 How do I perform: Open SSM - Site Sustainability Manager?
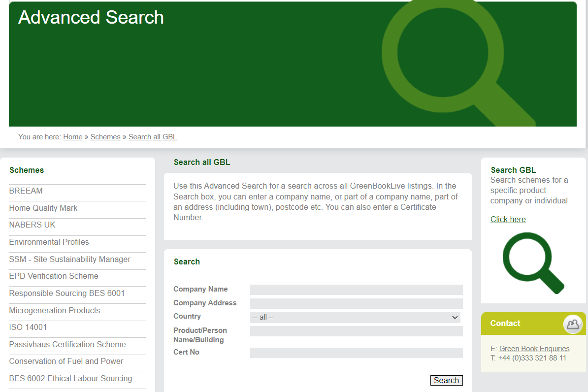point(70,259)
